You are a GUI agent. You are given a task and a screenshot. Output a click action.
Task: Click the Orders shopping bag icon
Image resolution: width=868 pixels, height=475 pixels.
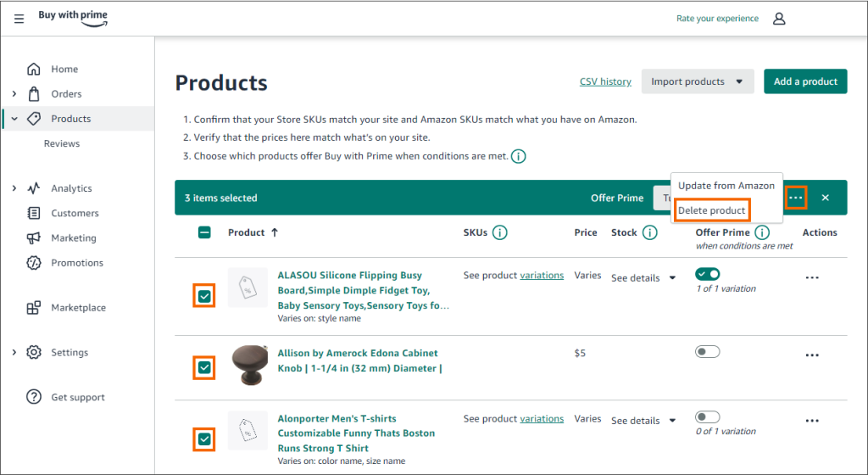coord(34,94)
